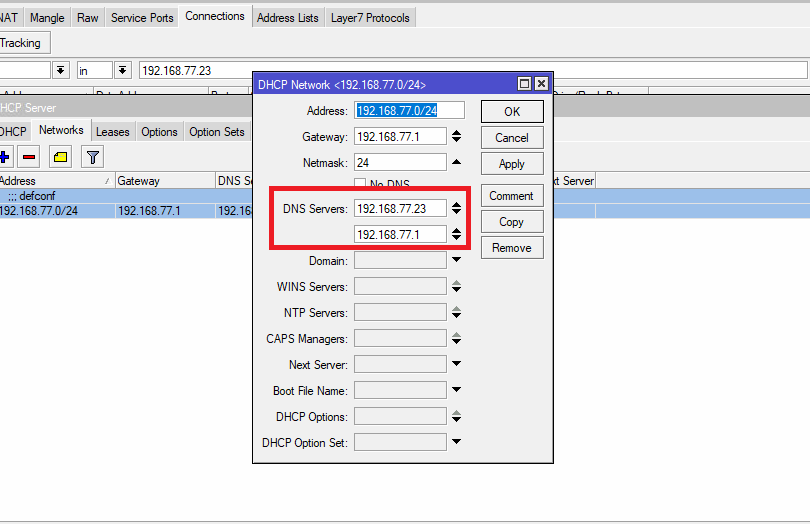The height and width of the screenshot is (524, 810).
Task: Select the 192.168.77.0/24 network row
Action: click(x=40, y=211)
